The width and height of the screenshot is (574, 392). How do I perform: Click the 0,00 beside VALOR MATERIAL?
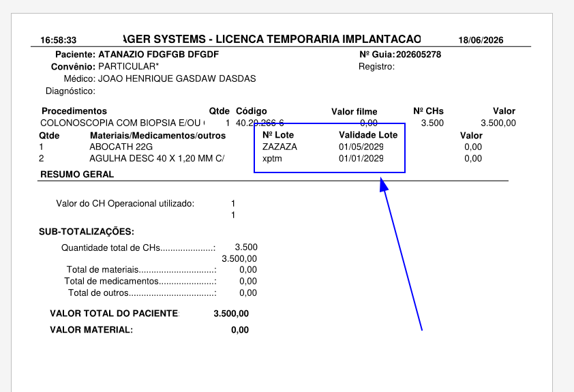(240, 330)
